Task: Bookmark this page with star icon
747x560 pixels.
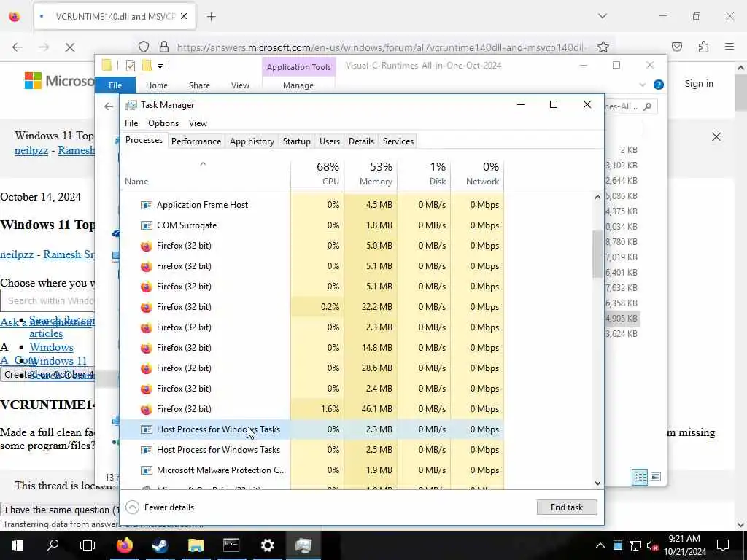Action: (603, 47)
